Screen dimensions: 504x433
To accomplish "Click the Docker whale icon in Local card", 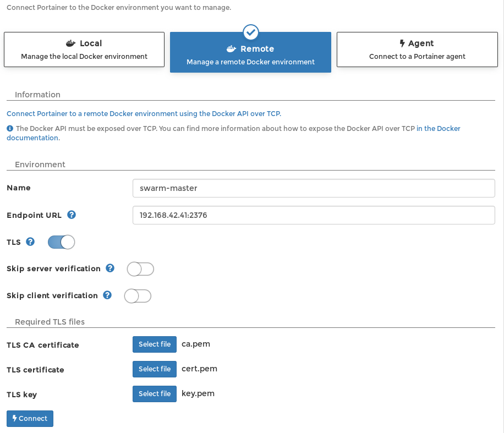I will pyautogui.click(x=71, y=43).
